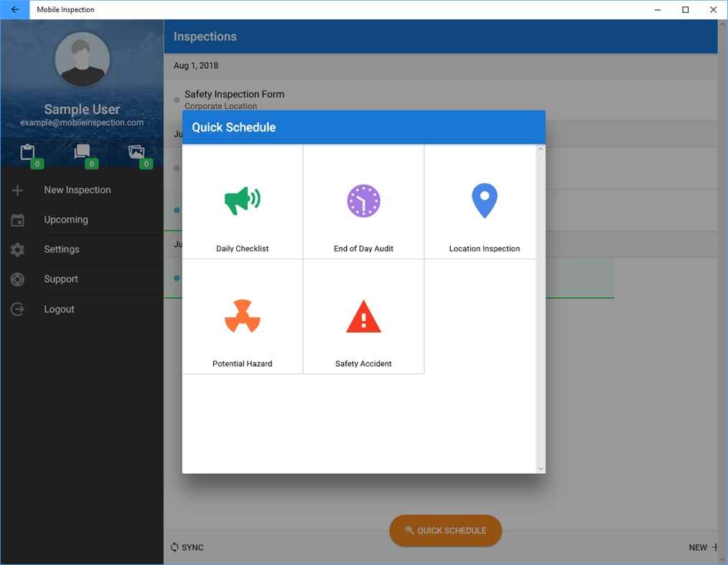
Task: Click NEW + at bottom right
Action: [702, 547]
